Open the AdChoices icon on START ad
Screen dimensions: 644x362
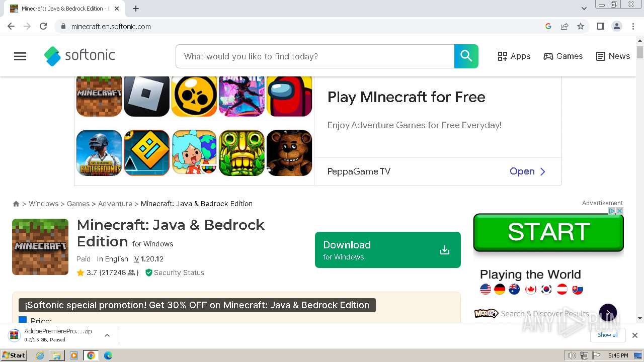pos(612,211)
